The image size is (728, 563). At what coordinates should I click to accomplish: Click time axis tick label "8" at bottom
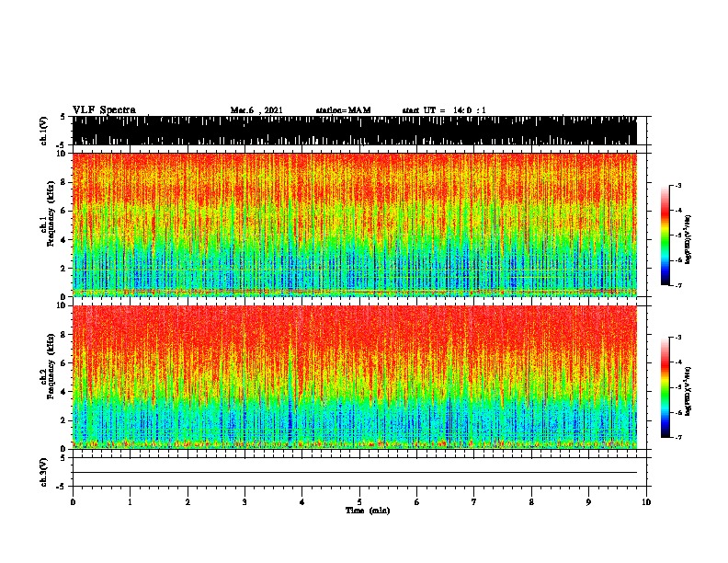(x=531, y=501)
